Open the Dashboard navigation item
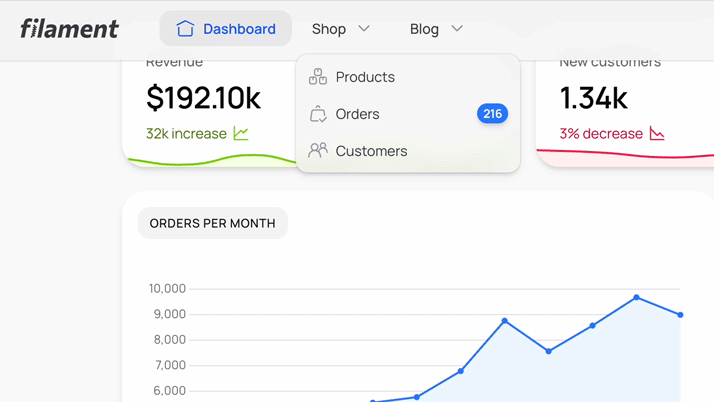 (x=225, y=29)
